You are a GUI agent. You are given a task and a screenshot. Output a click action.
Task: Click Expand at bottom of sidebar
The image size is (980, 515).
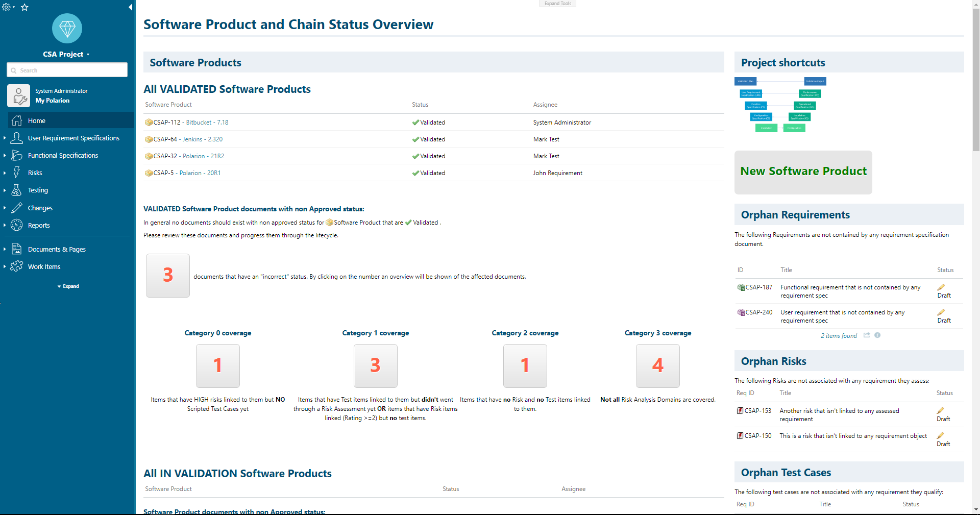coord(68,286)
